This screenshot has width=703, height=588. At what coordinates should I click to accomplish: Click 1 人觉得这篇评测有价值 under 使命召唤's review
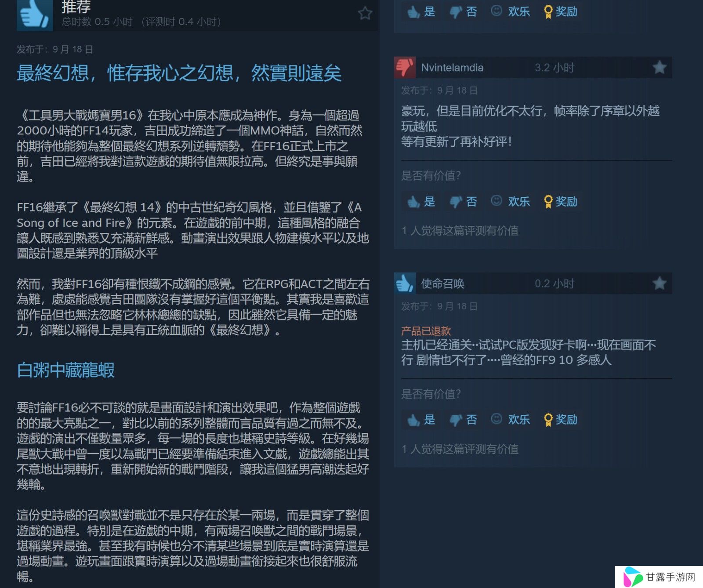(460, 449)
